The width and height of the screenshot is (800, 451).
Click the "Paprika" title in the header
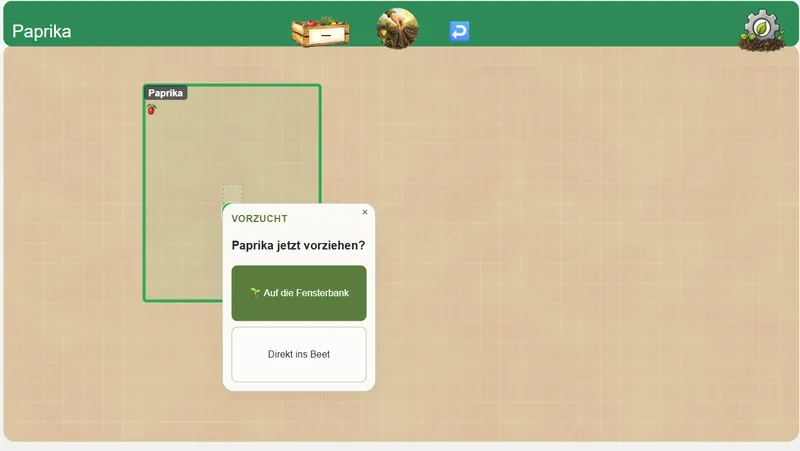(x=42, y=32)
